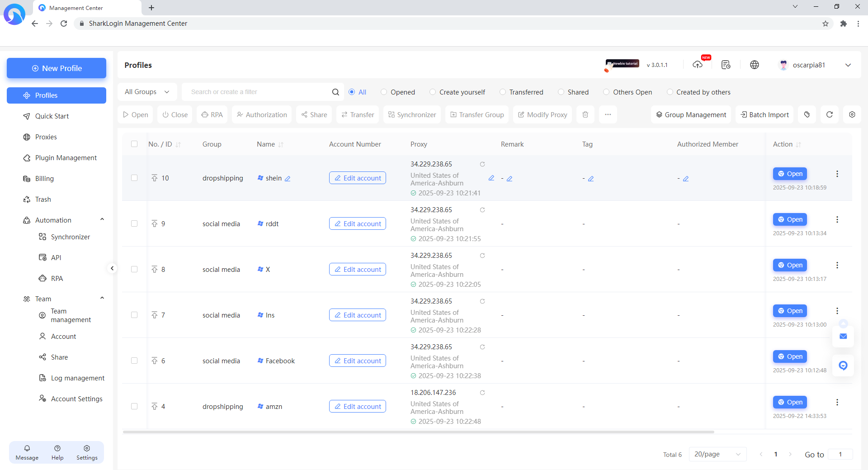The width and height of the screenshot is (868, 470).
Task: Go to Profiles in sidebar
Action: click(x=57, y=95)
